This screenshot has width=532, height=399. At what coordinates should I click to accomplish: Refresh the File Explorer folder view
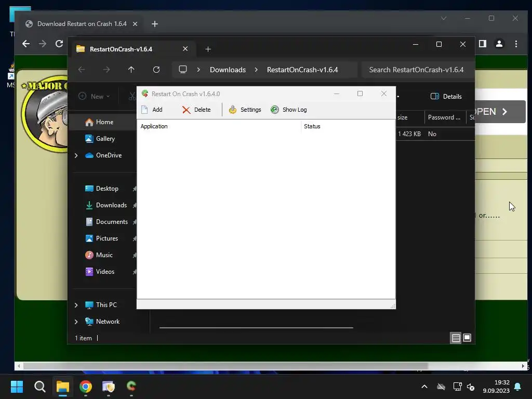click(x=156, y=70)
